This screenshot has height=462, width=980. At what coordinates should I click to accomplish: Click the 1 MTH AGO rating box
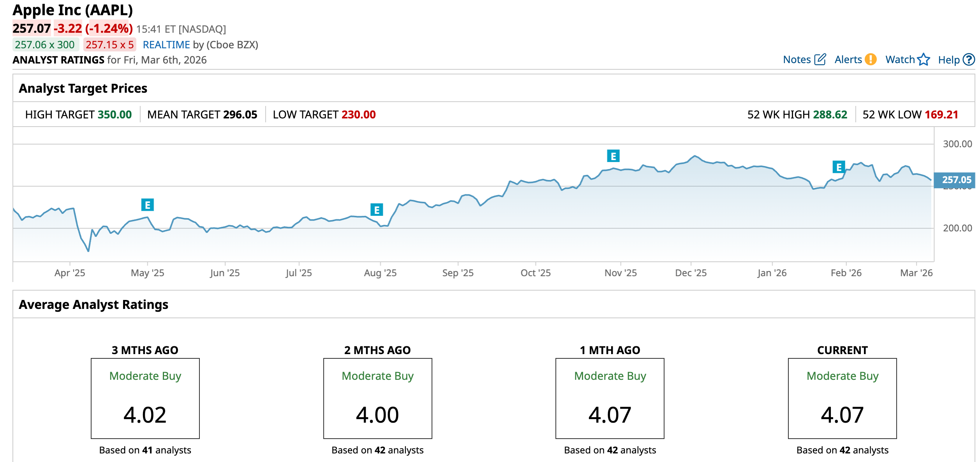point(610,398)
